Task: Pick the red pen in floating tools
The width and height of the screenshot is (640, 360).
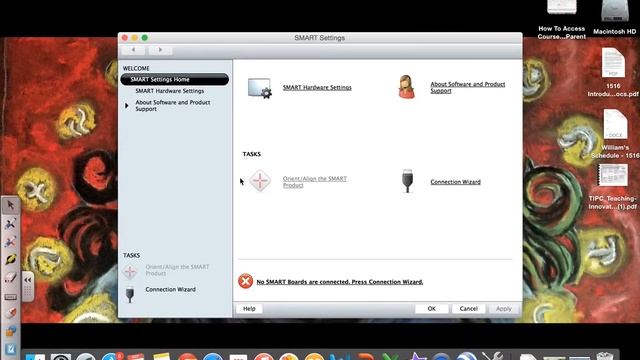Action: click(x=10, y=242)
